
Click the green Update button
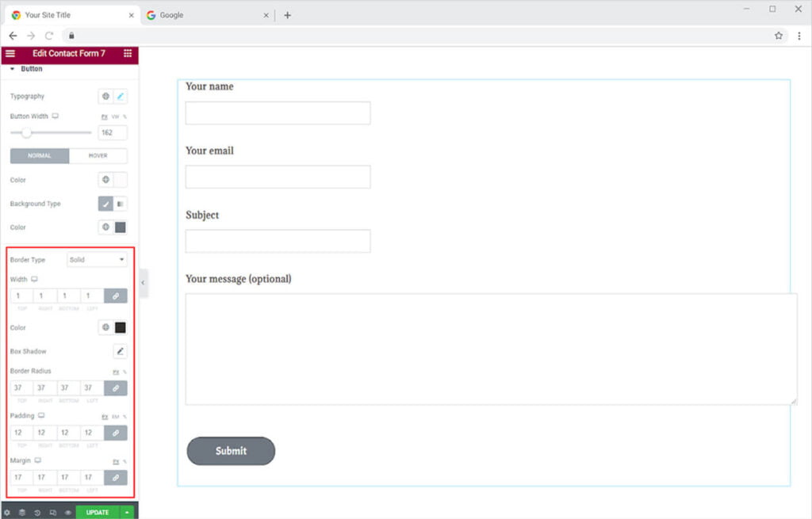pyautogui.click(x=98, y=513)
